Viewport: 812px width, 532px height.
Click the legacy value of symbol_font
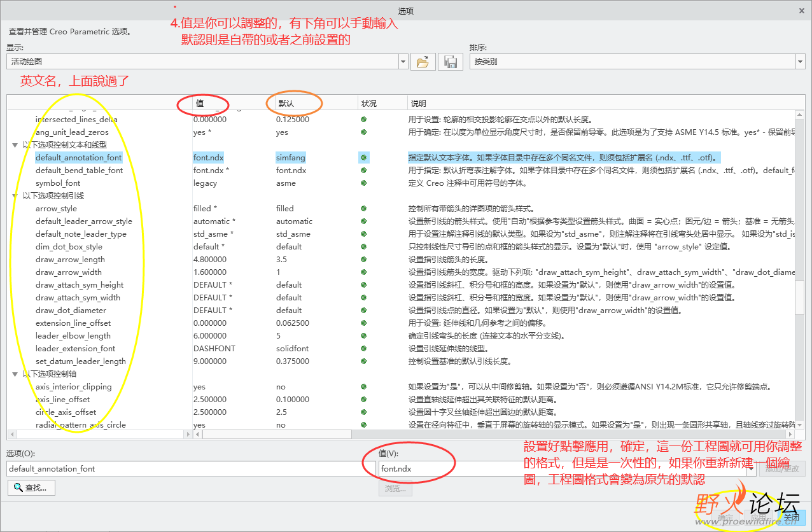pos(205,183)
